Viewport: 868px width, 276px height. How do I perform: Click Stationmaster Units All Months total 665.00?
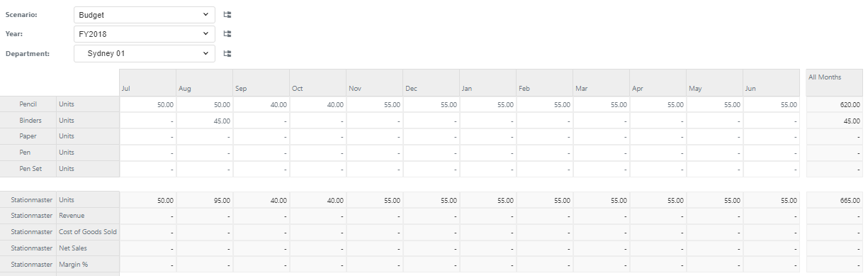[835, 201]
